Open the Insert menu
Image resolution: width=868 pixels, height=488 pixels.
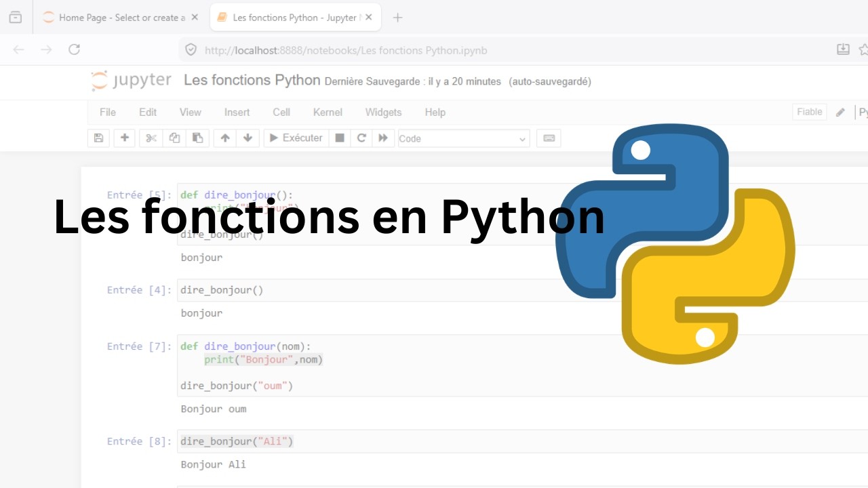237,113
